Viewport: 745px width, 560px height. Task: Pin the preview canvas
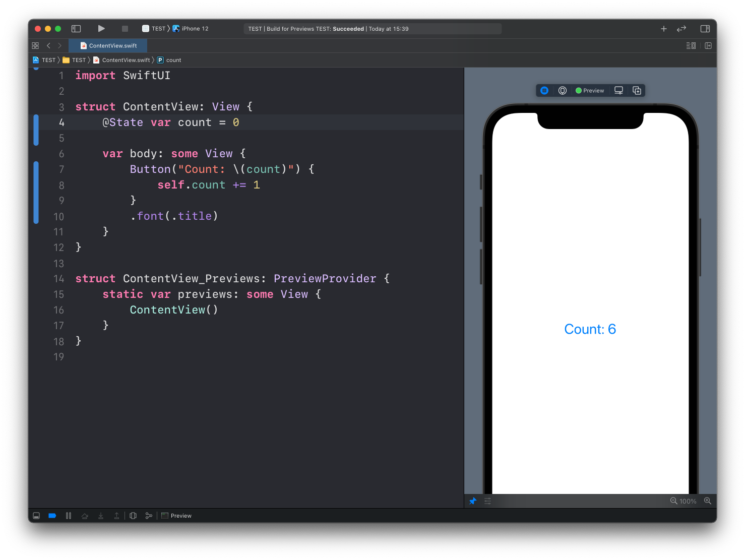[473, 501]
